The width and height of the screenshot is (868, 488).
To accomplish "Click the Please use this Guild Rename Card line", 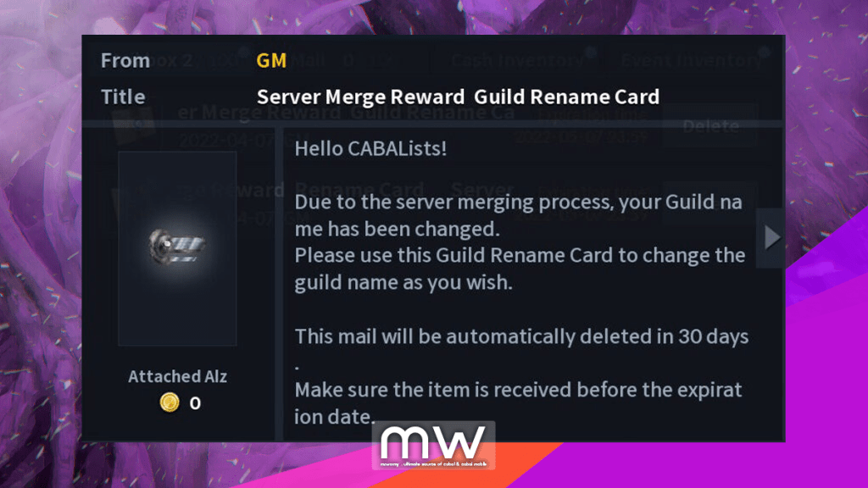I will (x=520, y=256).
